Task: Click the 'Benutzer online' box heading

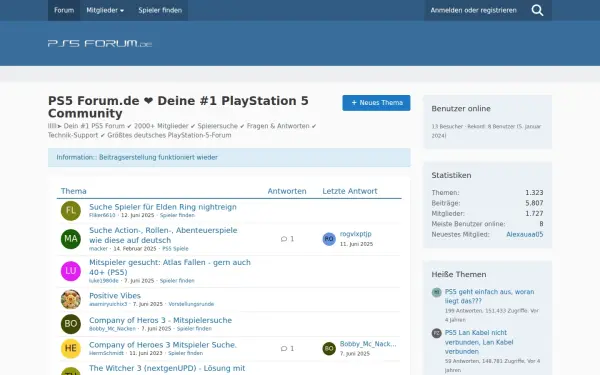Action: point(461,109)
